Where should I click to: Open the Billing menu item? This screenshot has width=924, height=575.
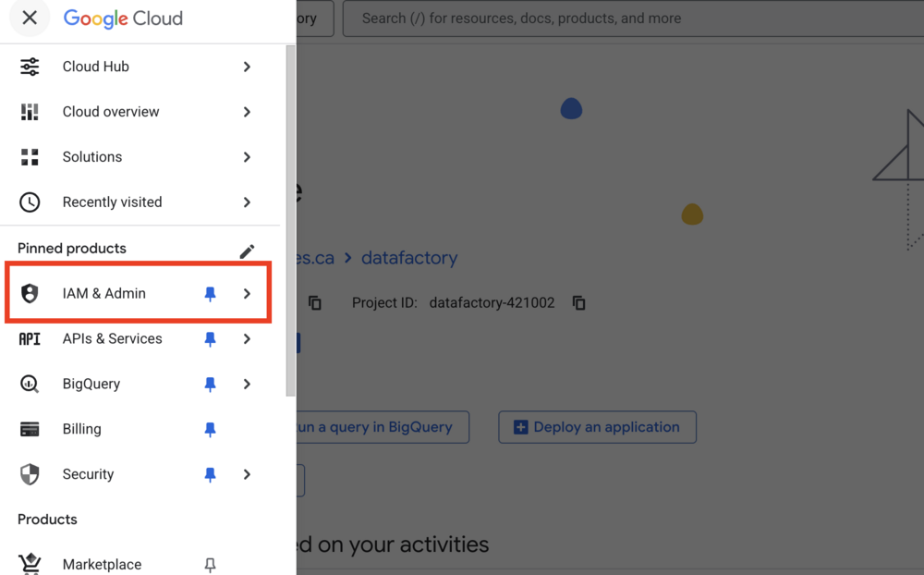(x=82, y=429)
